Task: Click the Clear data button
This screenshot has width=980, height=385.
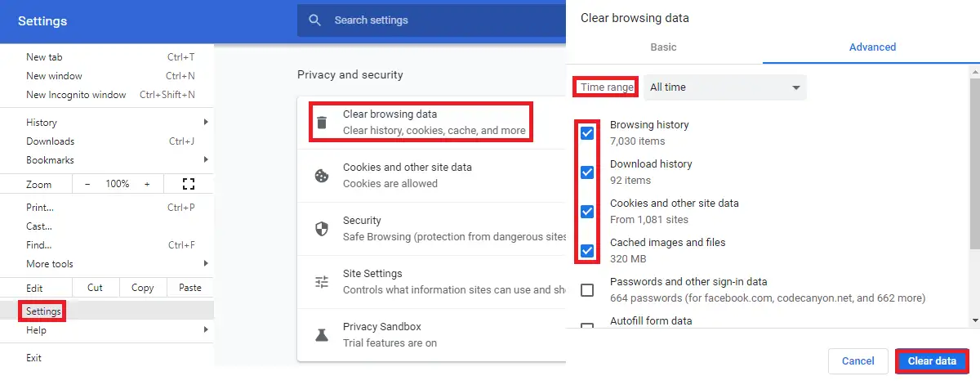Action: coord(932,361)
